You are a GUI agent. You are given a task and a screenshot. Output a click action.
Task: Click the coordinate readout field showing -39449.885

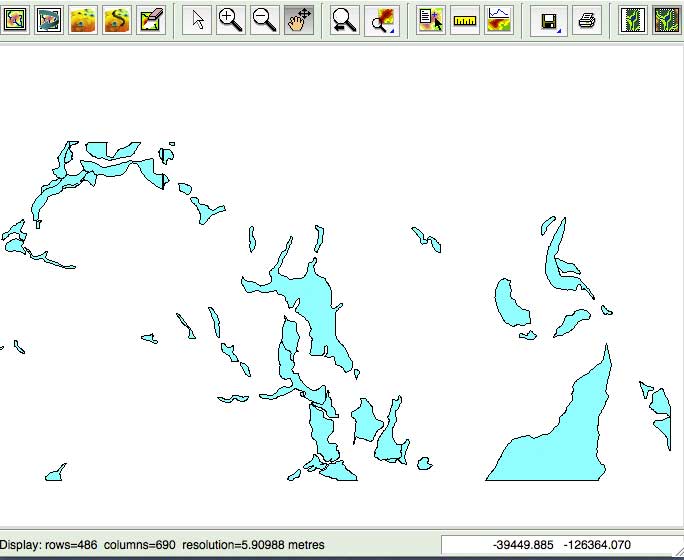(x=562, y=545)
